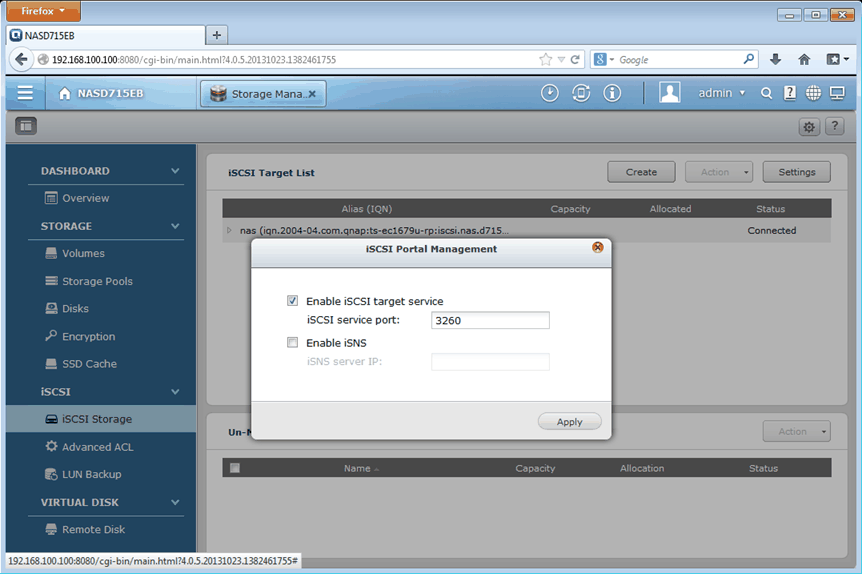862x574 pixels.
Task: Open the hamburger main menu icon
Action: 25,93
